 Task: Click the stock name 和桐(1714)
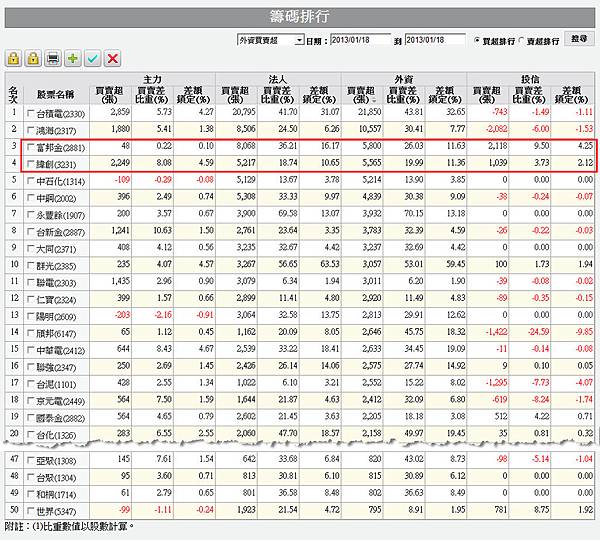55,494
